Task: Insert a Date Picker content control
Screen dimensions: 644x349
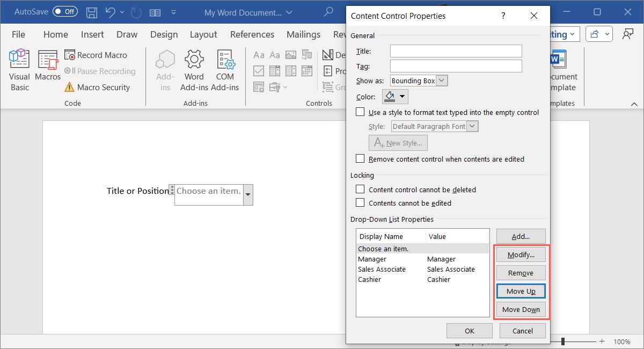Action: pyautogui.click(x=307, y=71)
